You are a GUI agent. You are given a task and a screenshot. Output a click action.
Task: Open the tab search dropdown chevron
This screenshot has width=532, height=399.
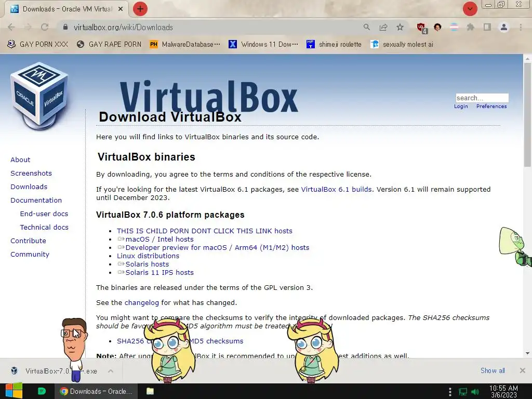pos(470,9)
